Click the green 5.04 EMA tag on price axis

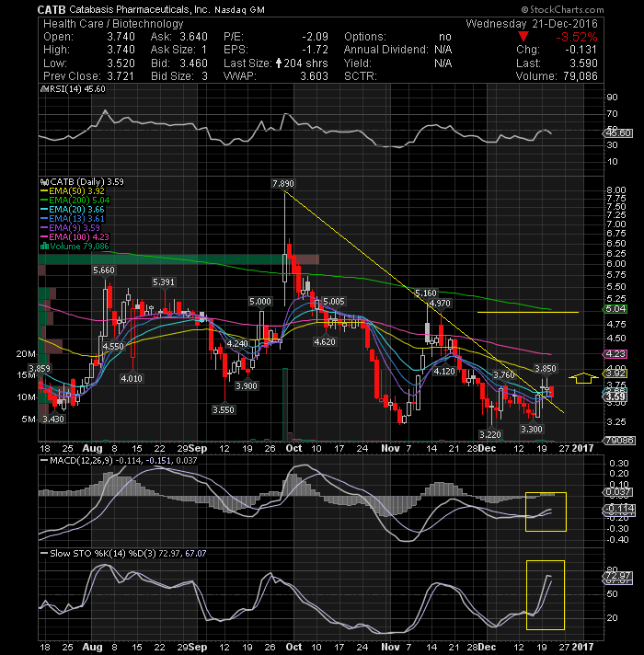pos(616,309)
